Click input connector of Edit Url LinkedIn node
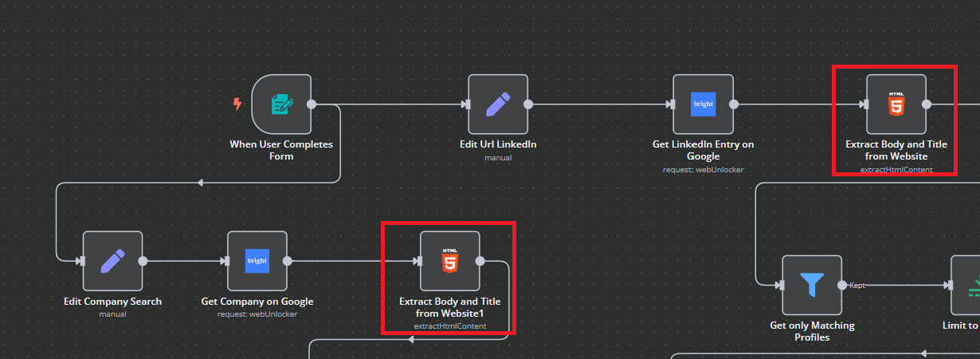This screenshot has height=359, width=980. (466, 104)
